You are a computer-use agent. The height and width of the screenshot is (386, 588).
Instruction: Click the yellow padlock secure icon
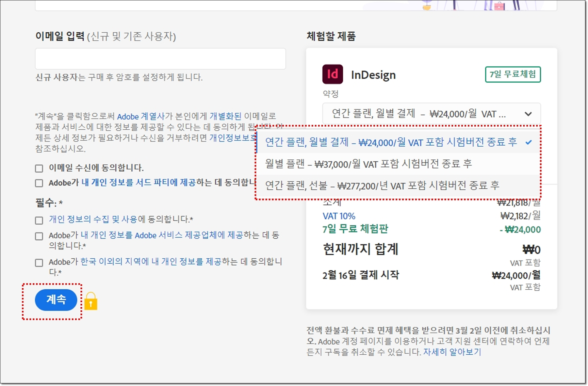pos(91,301)
